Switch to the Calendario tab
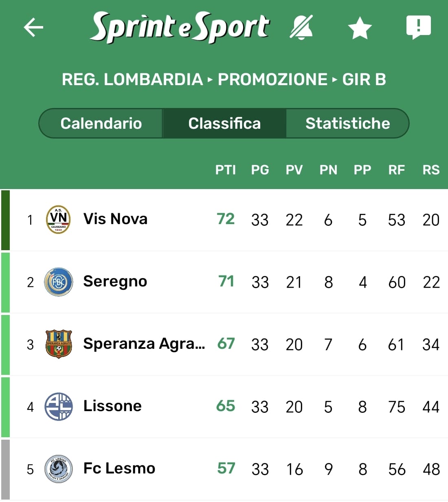This screenshot has width=448, height=502. click(101, 123)
